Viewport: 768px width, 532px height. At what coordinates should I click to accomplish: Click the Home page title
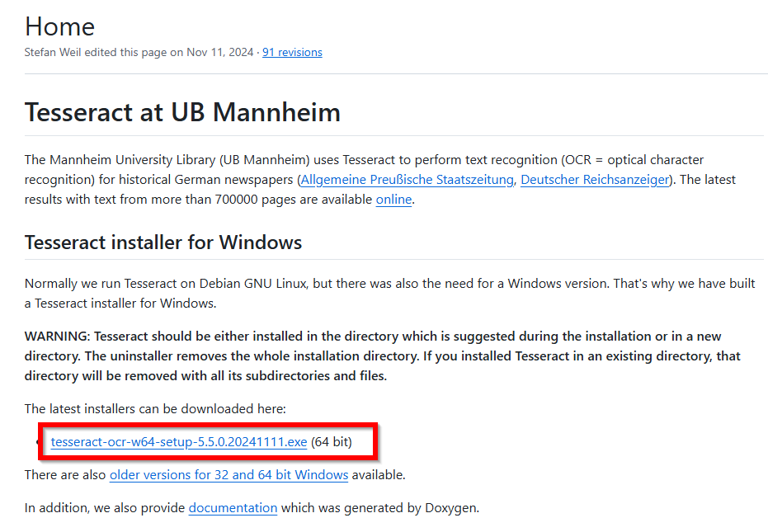(x=59, y=26)
